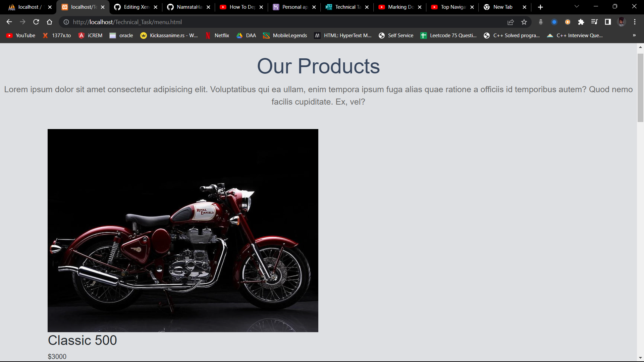Open the global media controls icon
Viewport: 644px width, 362px height.
tap(594, 22)
